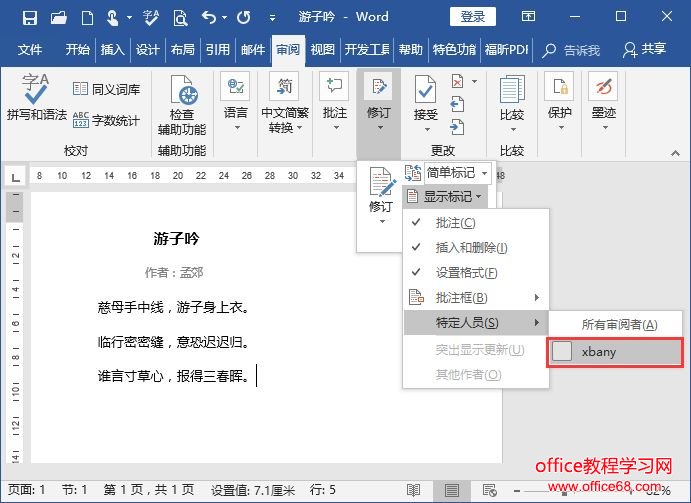Run 拼写和语法 check
This screenshot has width=691, height=503.
pos(36,98)
